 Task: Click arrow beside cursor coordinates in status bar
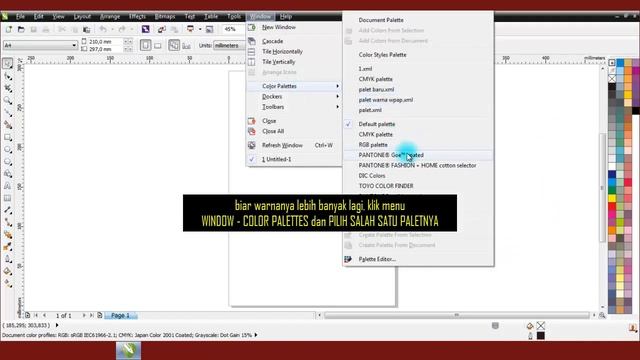[57, 325]
